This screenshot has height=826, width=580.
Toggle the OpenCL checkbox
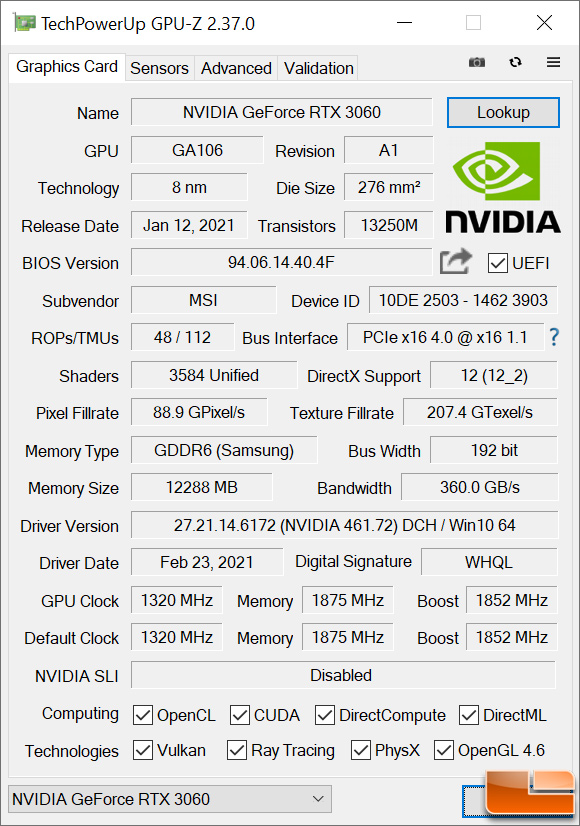143,715
